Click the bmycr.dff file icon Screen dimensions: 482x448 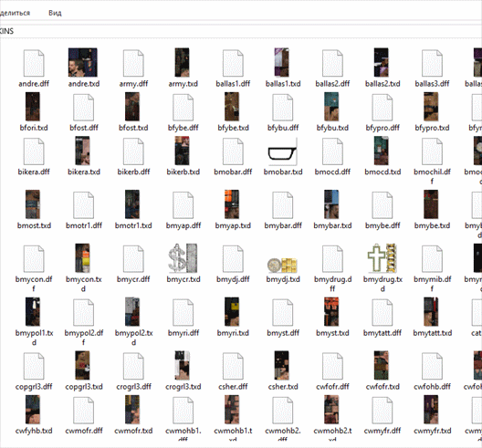(133, 259)
